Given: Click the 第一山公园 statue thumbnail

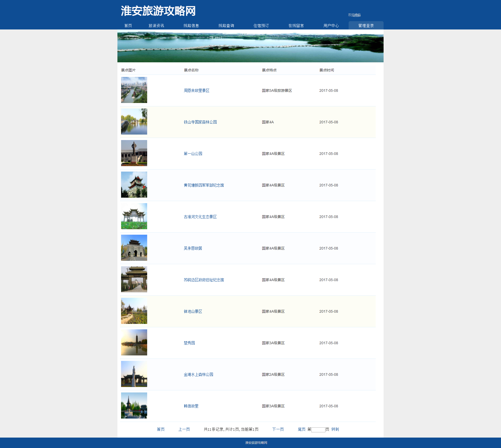Looking at the screenshot, I should (x=134, y=153).
